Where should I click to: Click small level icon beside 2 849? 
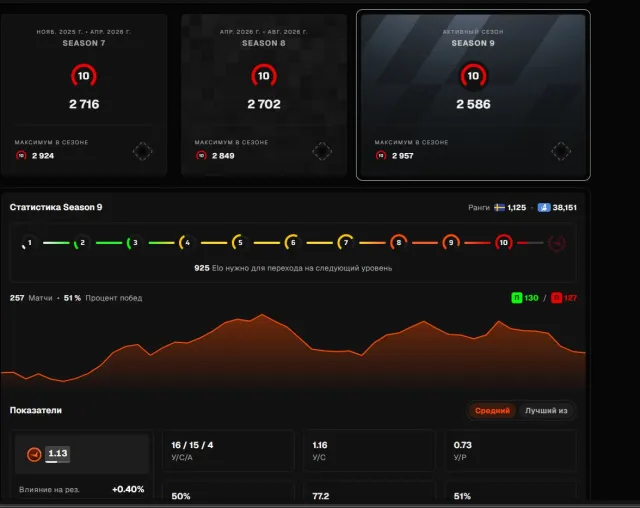coord(201,155)
